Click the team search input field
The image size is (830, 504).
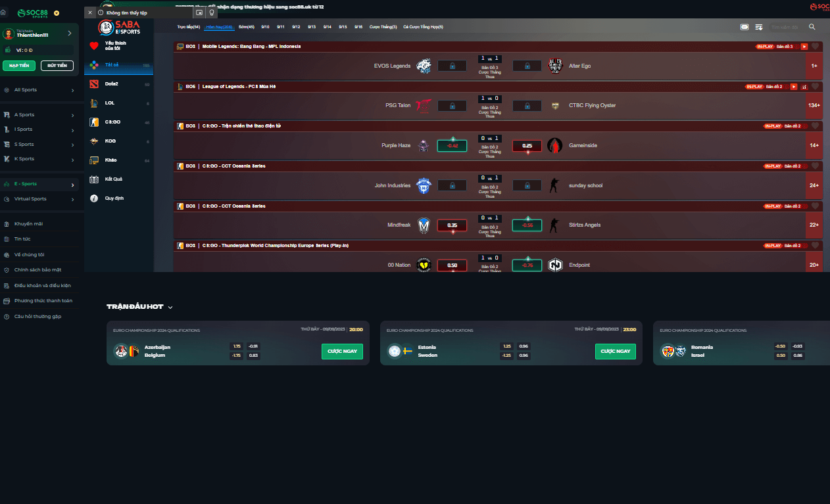[x=786, y=27]
